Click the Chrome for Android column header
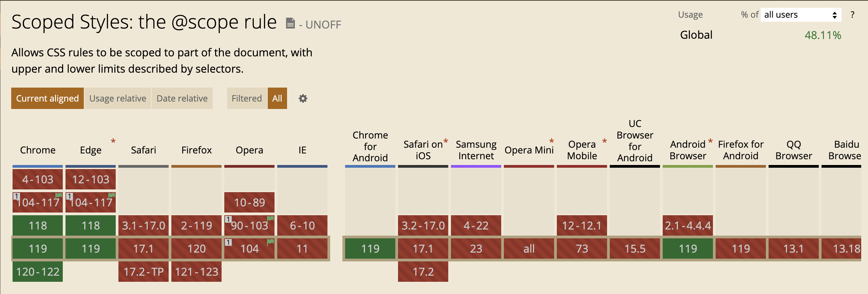 (x=370, y=147)
